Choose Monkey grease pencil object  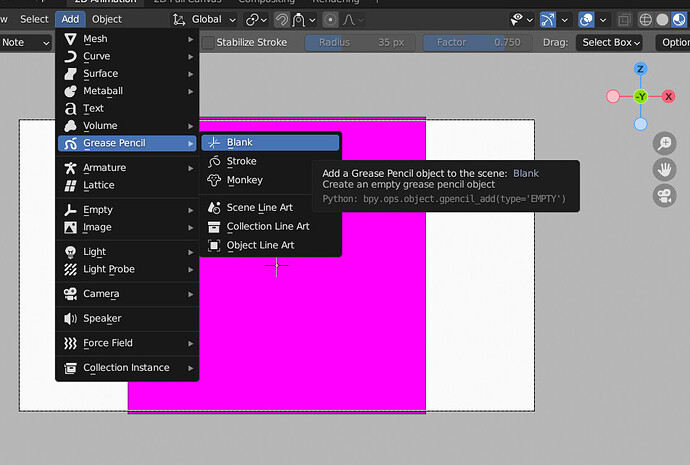pos(270,180)
